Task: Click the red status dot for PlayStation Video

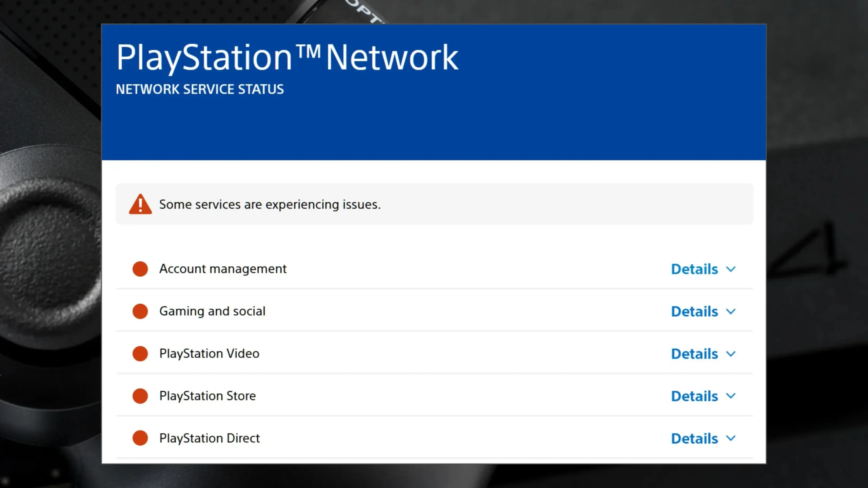Action: pos(140,354)
